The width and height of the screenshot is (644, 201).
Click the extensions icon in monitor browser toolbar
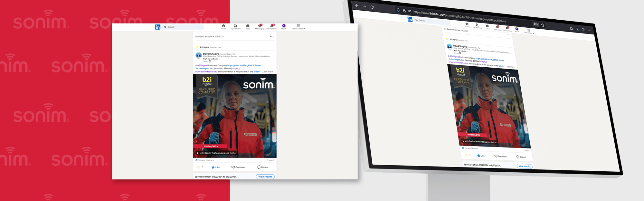pos(571,28)
